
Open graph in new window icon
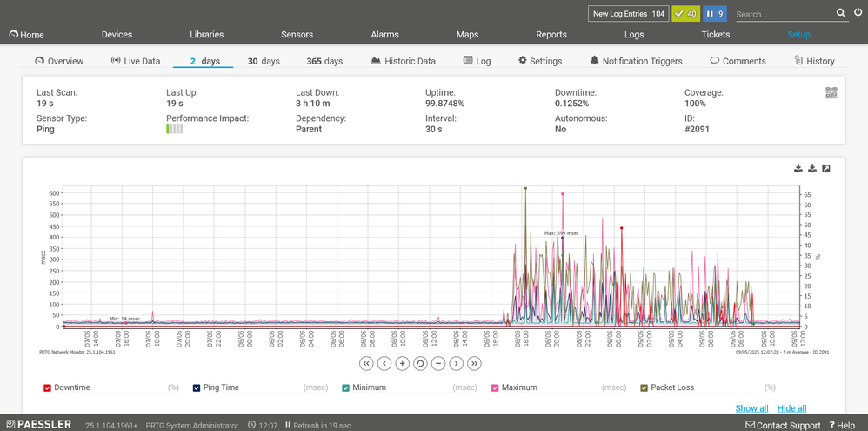pos(826,168)
